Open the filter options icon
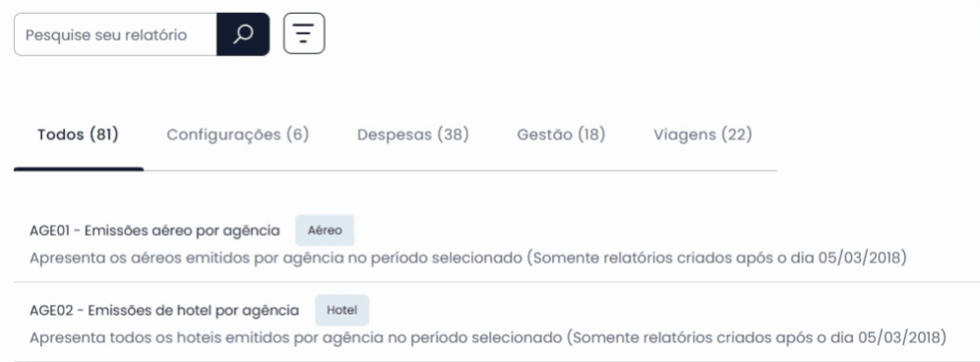Screen dimensions: 980x362 pos(304,33)
